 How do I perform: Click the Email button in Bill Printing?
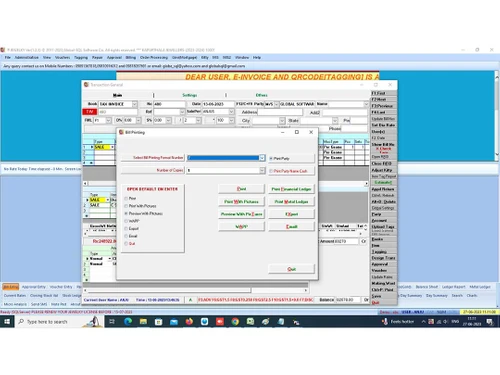point(291,227)
